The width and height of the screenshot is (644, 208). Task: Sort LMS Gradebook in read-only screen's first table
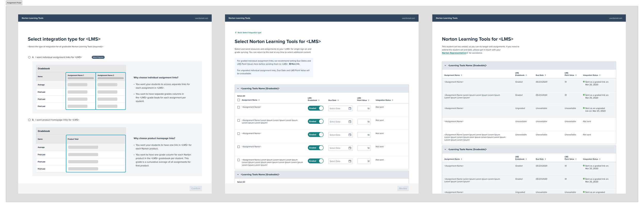point(526,75)
